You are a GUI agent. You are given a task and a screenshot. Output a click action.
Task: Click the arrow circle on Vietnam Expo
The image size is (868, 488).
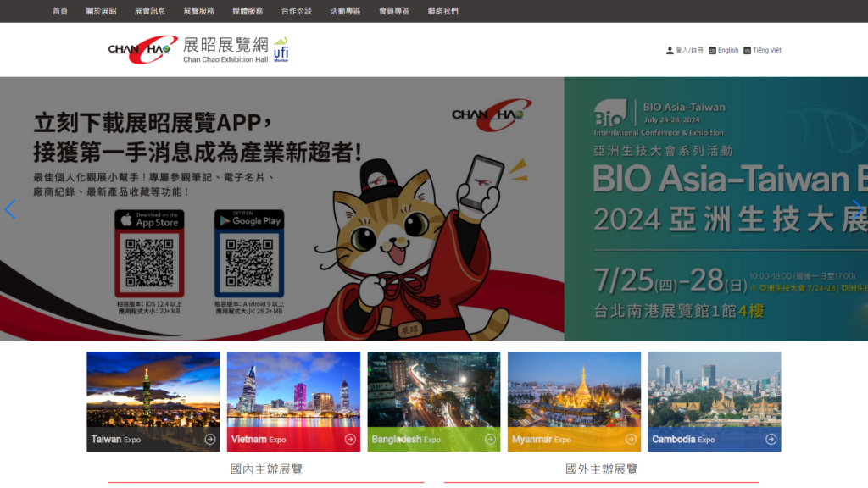point(350,440)
